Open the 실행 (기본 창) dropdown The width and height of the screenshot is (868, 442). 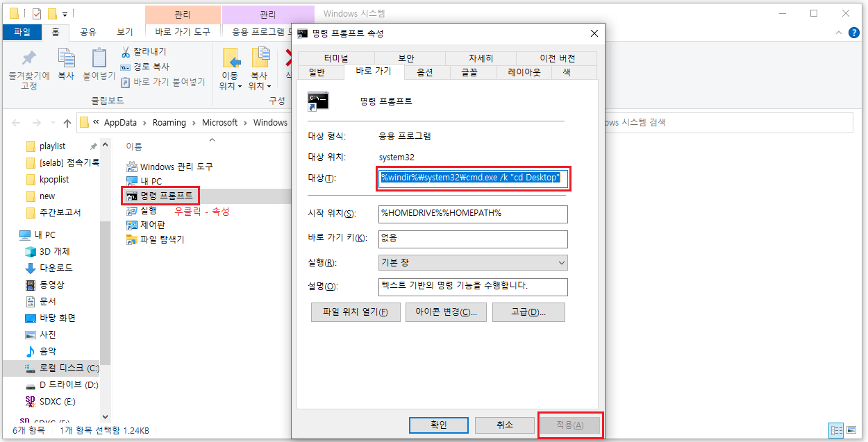(x=473, y=263)
